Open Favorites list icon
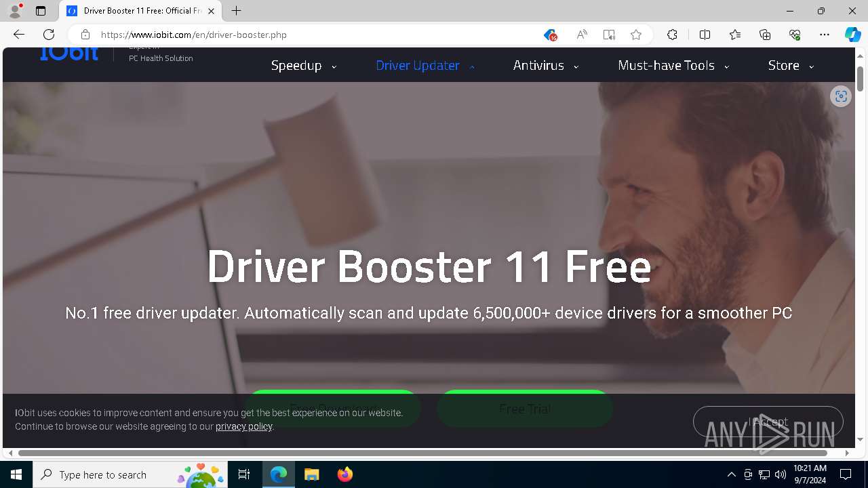 point(735,35)
